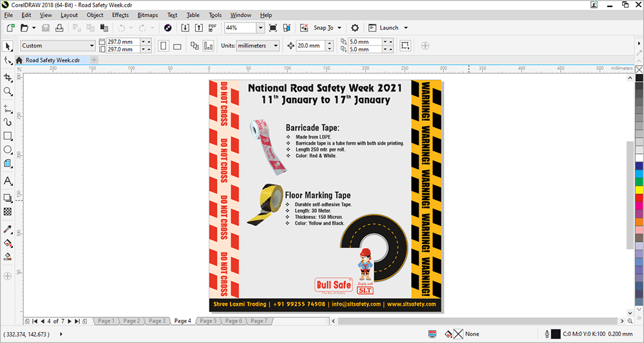Toggle Show rulers icon
The height and width of the screenshot is (343, 644).
[287, 28]
